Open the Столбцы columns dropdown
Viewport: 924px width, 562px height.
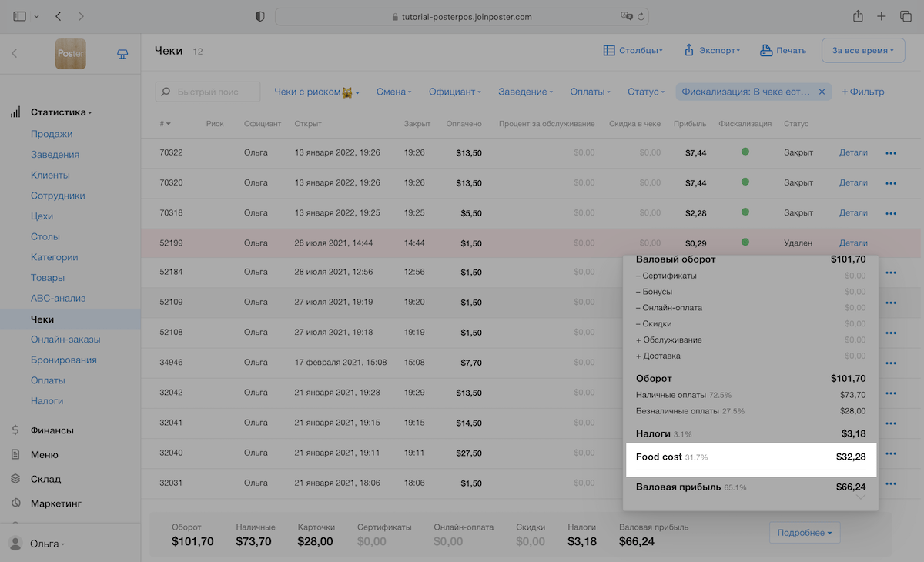point(632,51)
